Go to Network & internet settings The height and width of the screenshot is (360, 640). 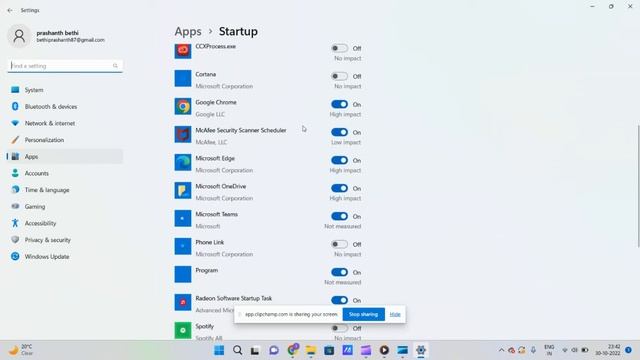(65, 123)
